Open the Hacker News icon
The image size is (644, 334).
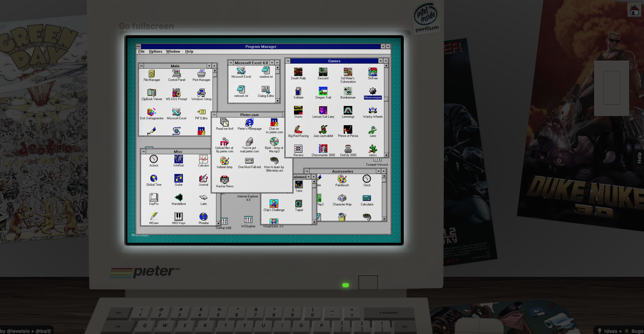pyautogui.click(x=224, y=180)
